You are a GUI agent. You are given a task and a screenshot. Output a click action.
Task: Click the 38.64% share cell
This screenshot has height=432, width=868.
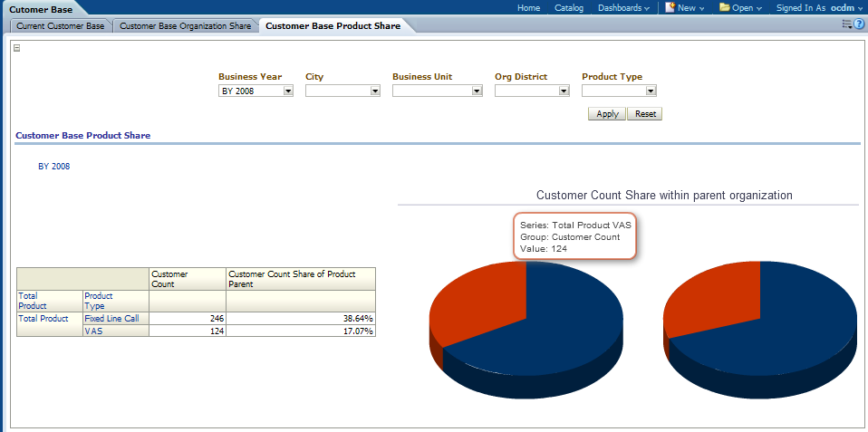tap(301, 319)
